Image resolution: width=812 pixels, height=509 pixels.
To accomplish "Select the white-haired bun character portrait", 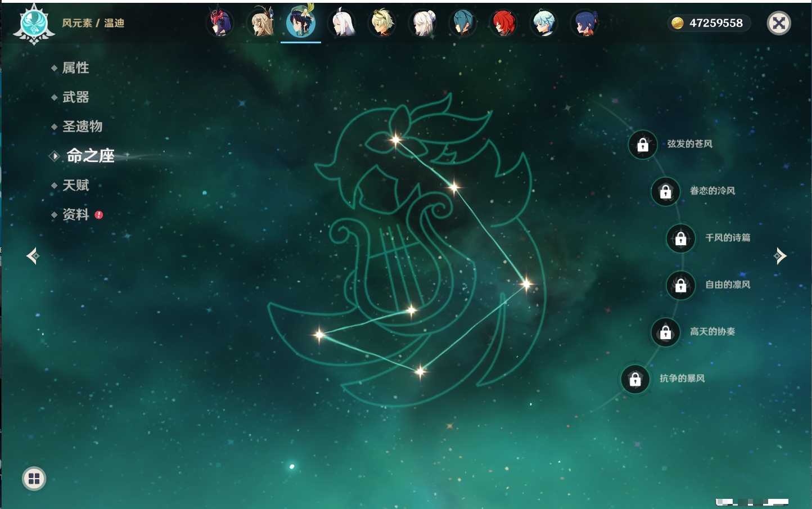I will [x=423, y=22].
